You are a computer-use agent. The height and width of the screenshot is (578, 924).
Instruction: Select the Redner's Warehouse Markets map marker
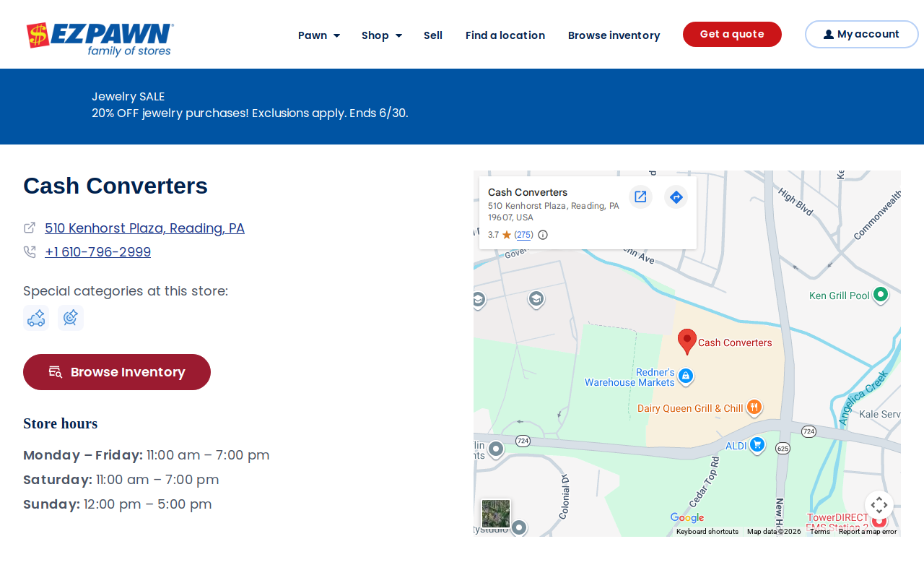(687, 376)
